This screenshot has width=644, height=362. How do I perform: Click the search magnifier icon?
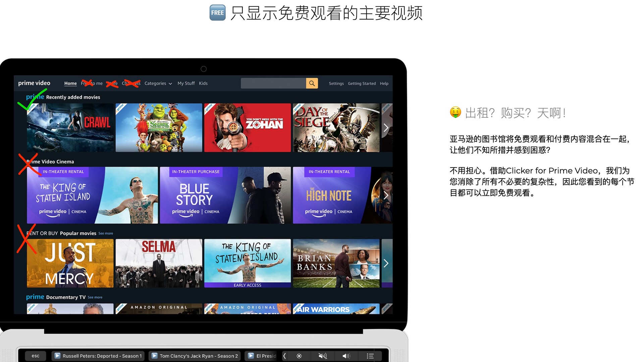[312, 83]
